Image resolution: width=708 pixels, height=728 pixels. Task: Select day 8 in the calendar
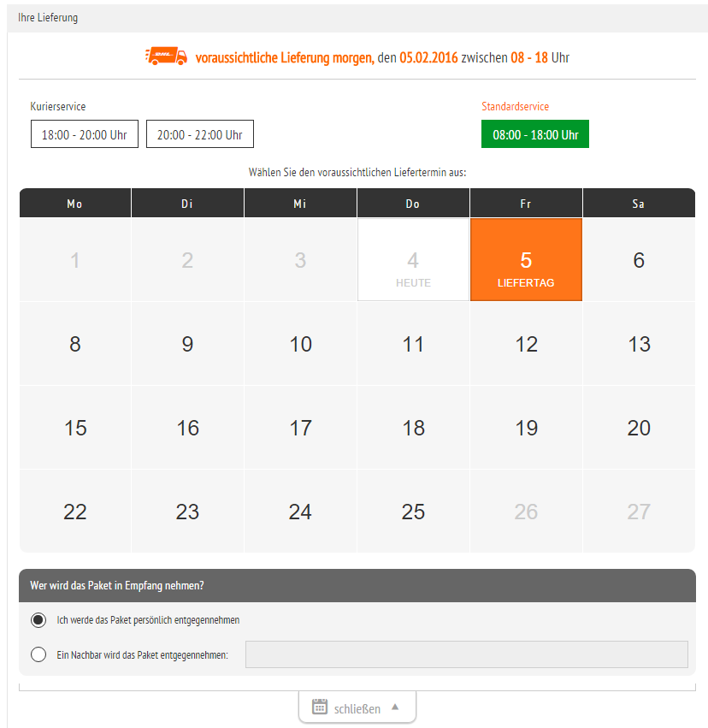click(x=75, y=344)
